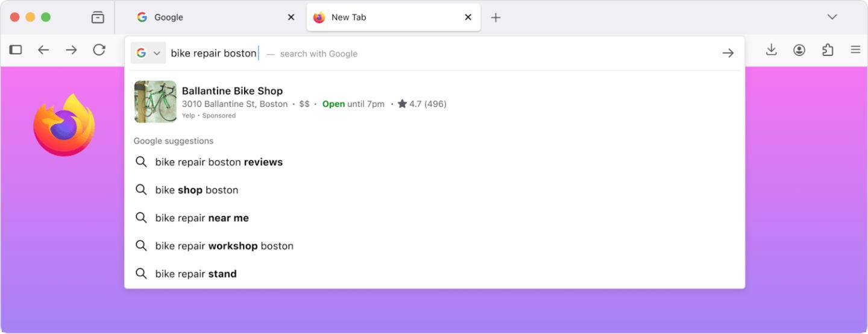Open the Firefox View icon
The image size is (868, 334).
[98, 17]
